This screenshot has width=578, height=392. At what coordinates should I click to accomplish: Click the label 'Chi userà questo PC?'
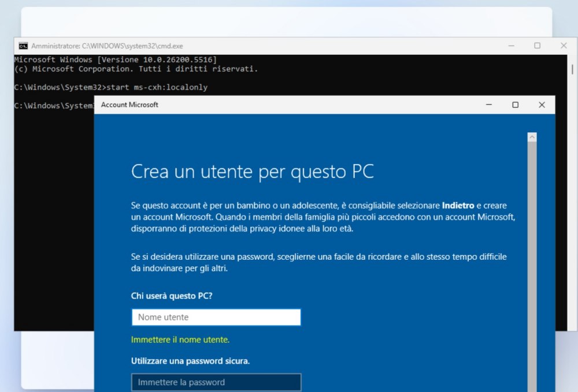click(x=172, y=296)
